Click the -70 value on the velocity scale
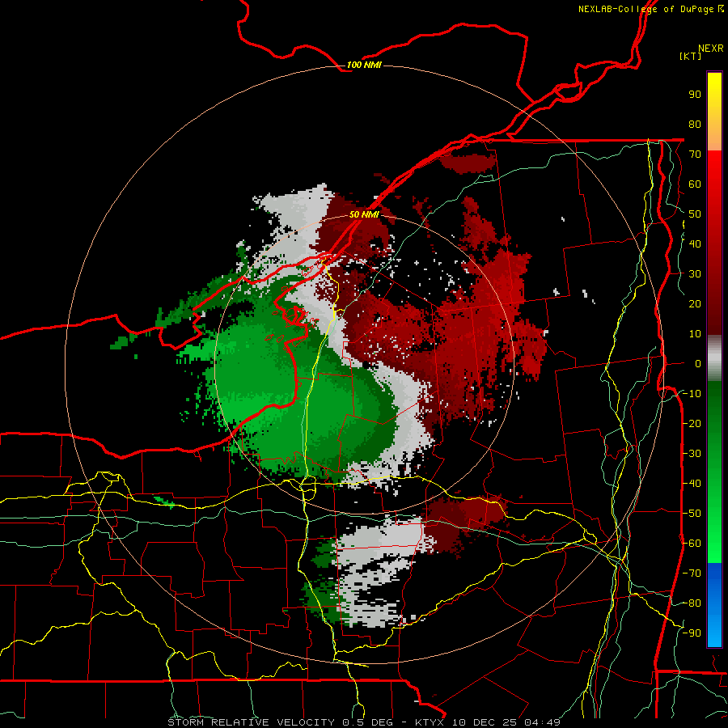728x728 pixels. tap(692, 574)
